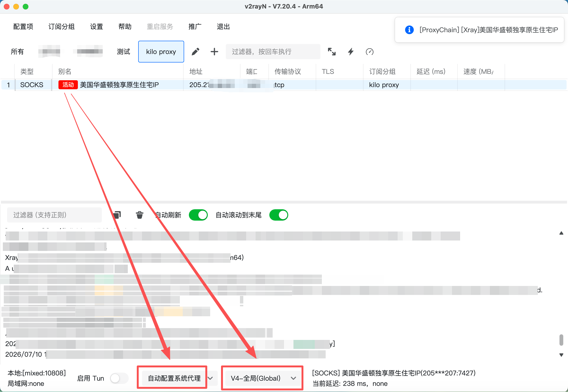Sort by the 速度 column header
The image size is (568, 392).
click(x=481, y=71)
